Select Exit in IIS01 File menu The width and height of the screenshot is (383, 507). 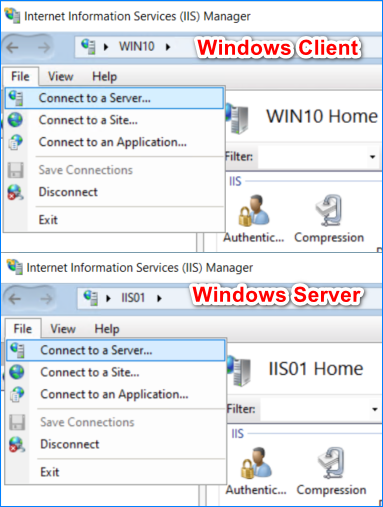click(x=116, y=472)
